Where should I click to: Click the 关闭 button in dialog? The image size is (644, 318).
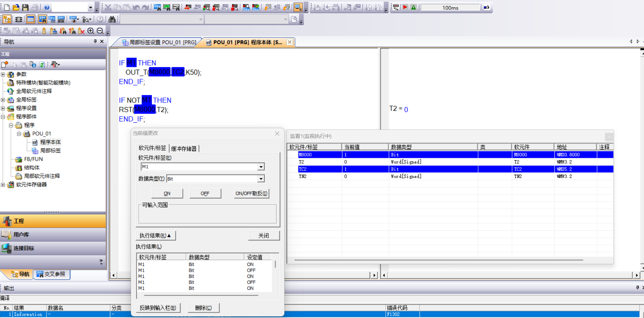[264, 235]
